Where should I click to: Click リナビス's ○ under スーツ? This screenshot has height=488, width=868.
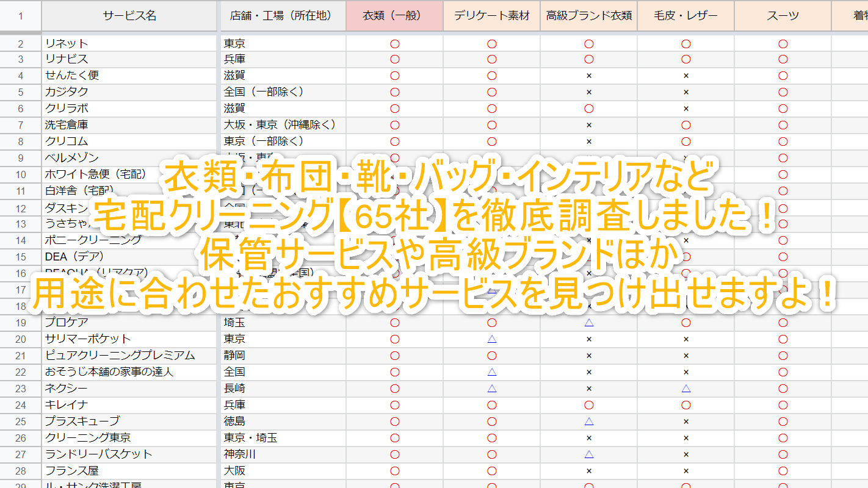783,59
